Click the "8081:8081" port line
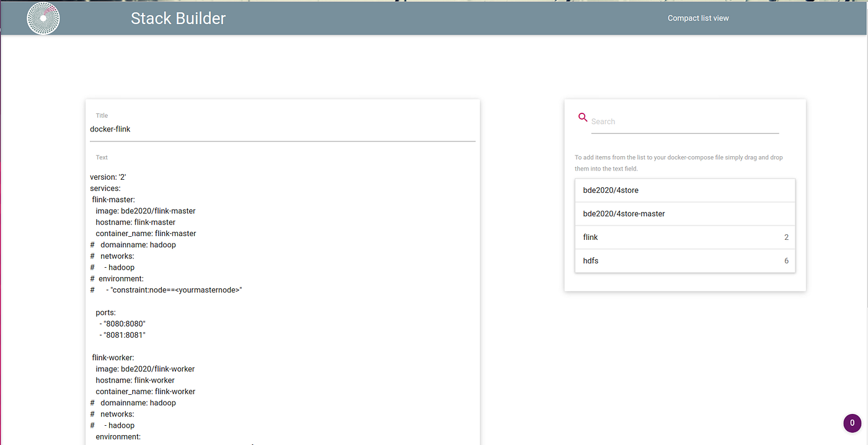The width and height of the screenshot is (868, 445). (122, 335)
